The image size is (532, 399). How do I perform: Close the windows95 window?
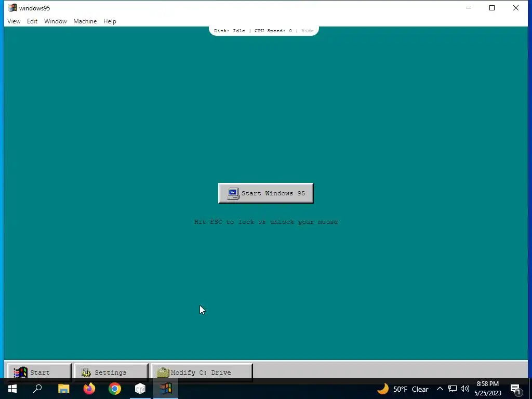tap(516, 8)
